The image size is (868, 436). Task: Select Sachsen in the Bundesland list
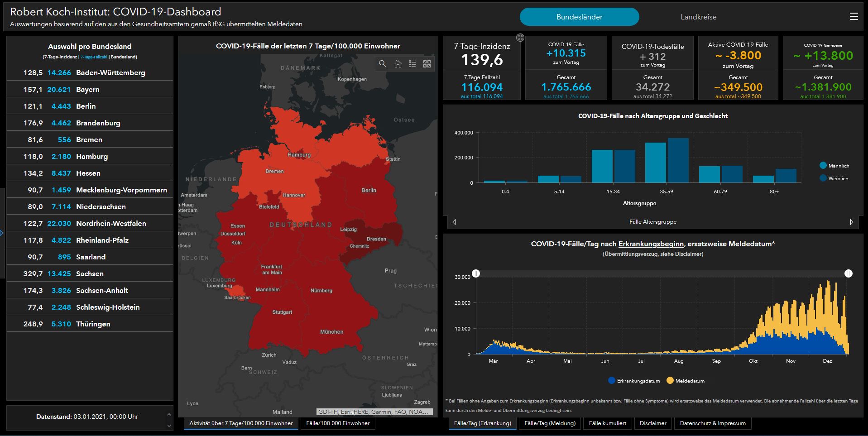click(x=90, y=274)
